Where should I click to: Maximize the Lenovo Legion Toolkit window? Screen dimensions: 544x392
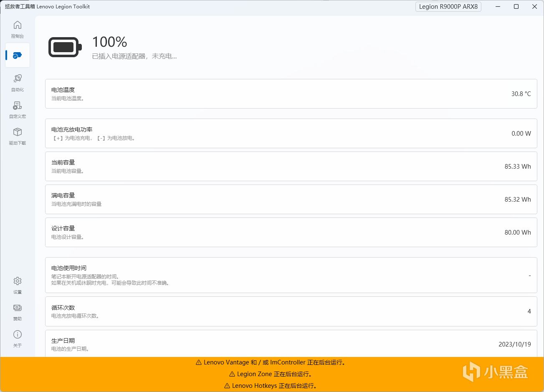tap(516, 7)
